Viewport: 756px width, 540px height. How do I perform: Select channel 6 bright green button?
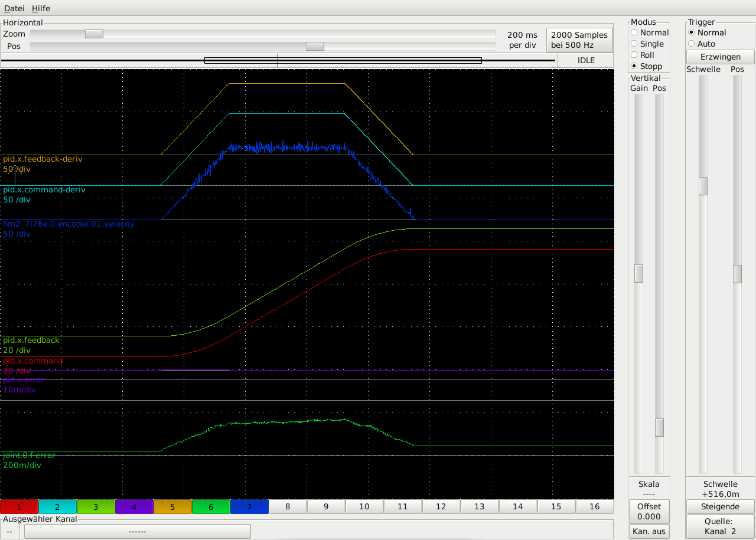click(211, 506)
